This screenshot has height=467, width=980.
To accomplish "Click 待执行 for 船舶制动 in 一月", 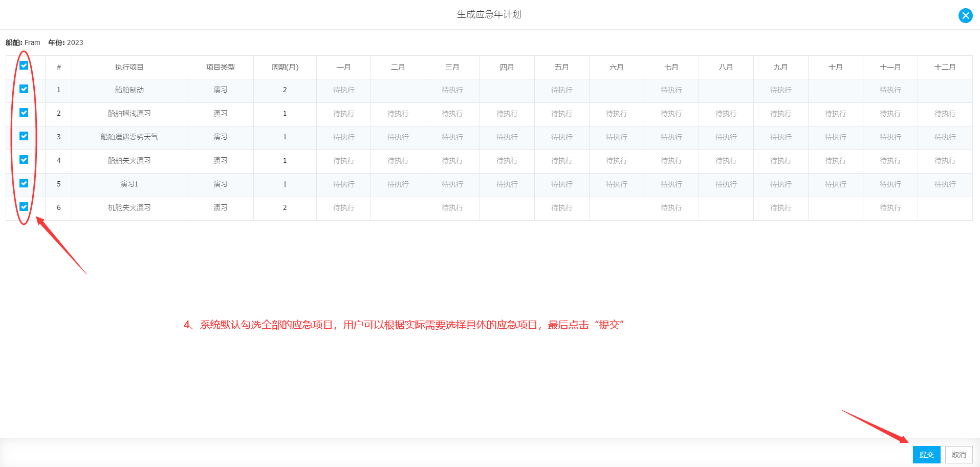I will [x=344, y=90].
